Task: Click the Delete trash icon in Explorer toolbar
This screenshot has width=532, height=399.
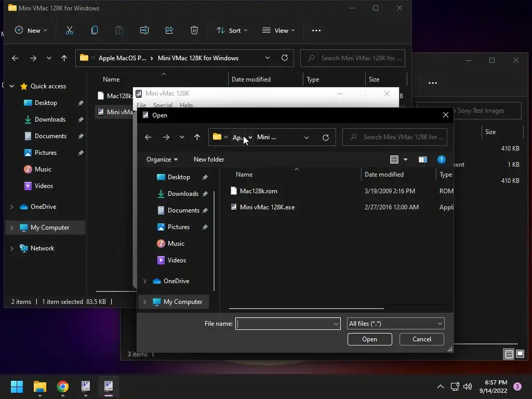Action: click(194, 31)
